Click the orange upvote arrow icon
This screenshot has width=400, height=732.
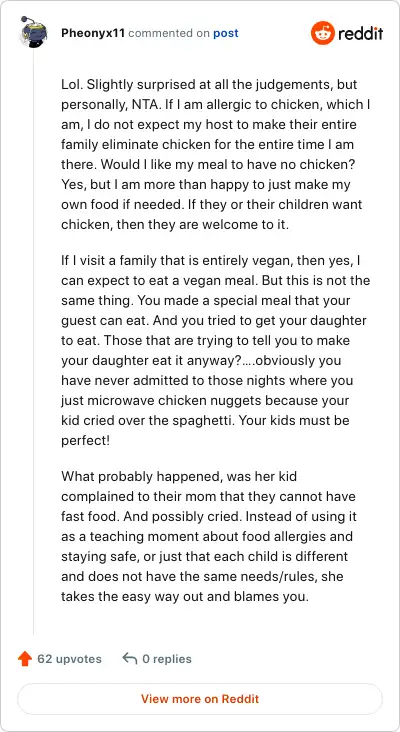pos(25,659)
